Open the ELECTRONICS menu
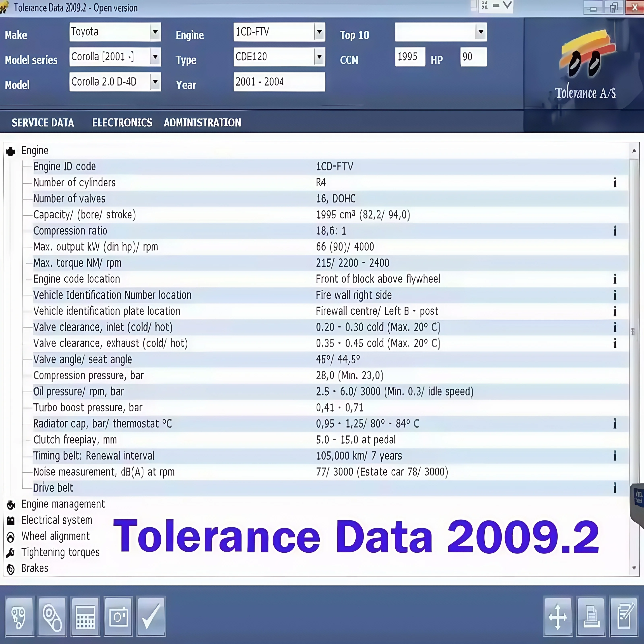 coord(122,123)
